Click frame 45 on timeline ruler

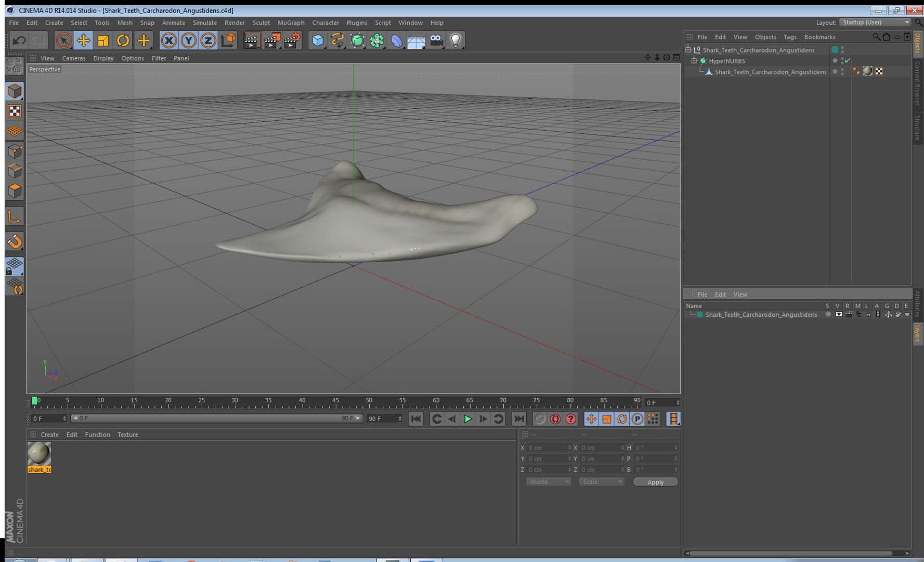335,401
